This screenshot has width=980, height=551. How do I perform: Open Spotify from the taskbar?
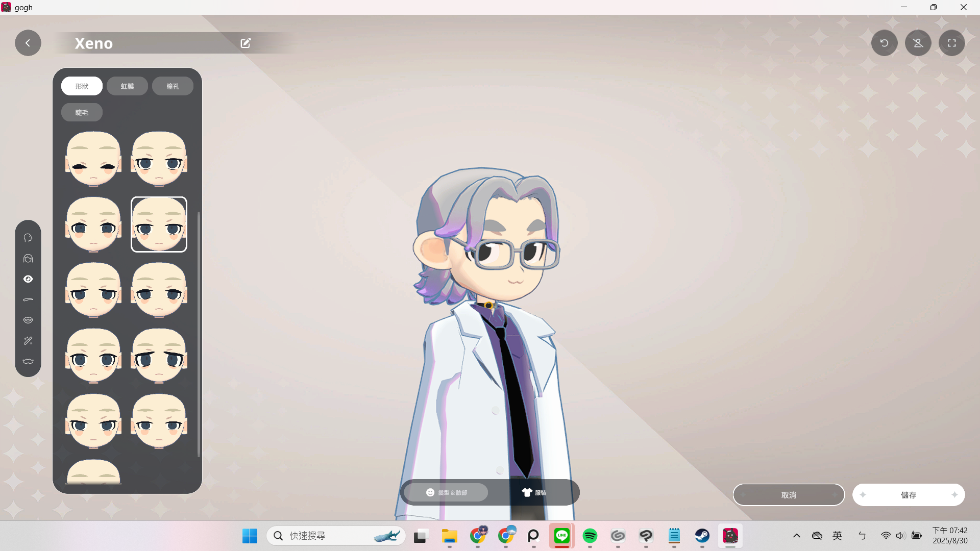(x=590, y=536)
